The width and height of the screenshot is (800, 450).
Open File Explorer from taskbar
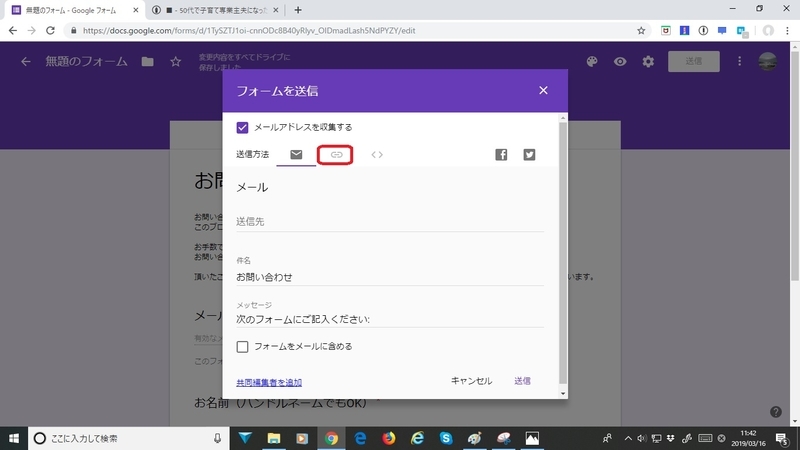click(x=274, y=438)
